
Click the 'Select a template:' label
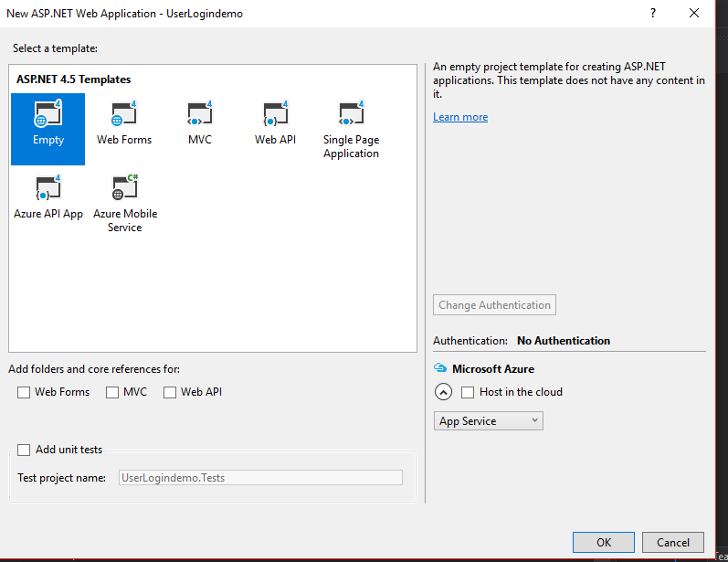[55, 48]
